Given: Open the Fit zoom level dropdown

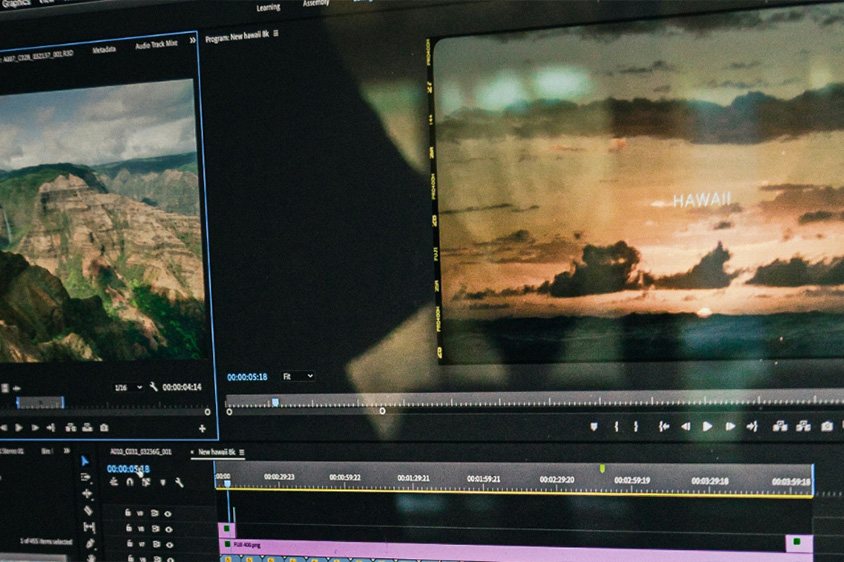Looking at the screenshot, I should [x=298, y=376].
